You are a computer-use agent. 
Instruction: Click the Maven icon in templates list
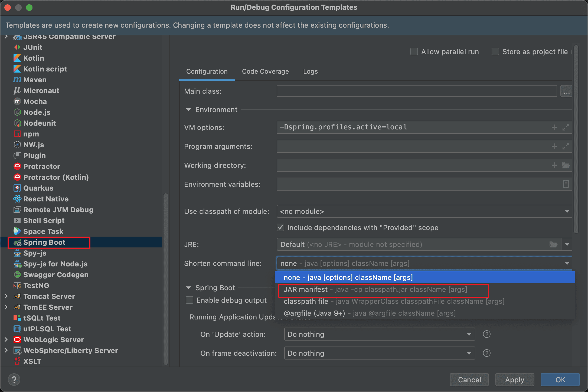17,80
